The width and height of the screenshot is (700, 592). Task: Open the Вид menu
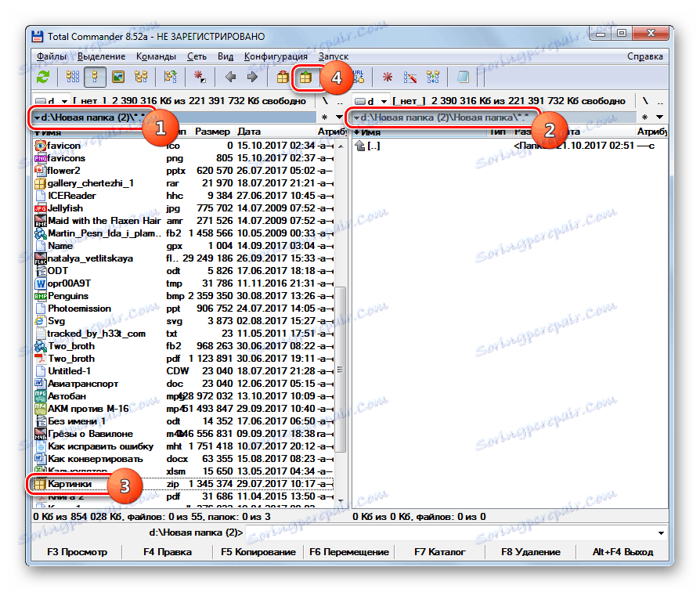[x=226, y=56]
